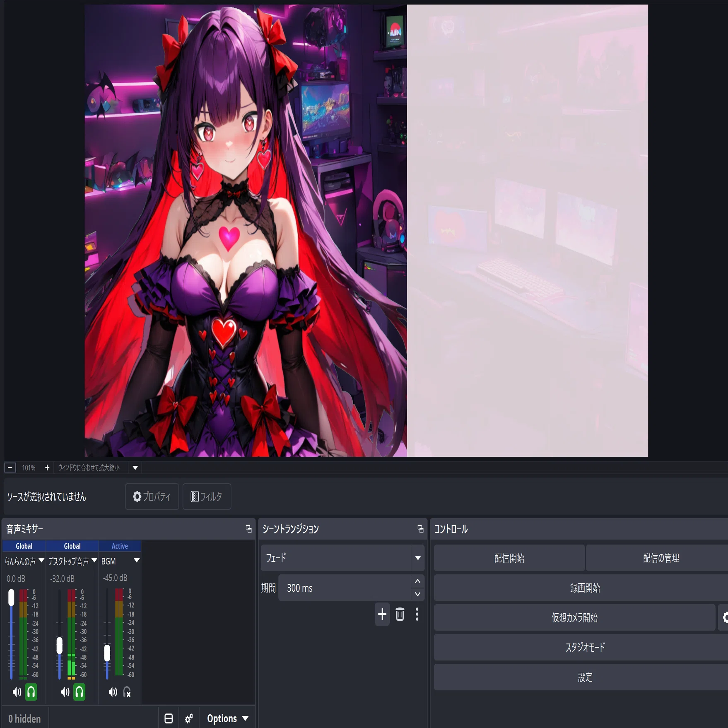Add a new transition with plus
This screenshot has height=728, width=728.
(x=382, y=614)
